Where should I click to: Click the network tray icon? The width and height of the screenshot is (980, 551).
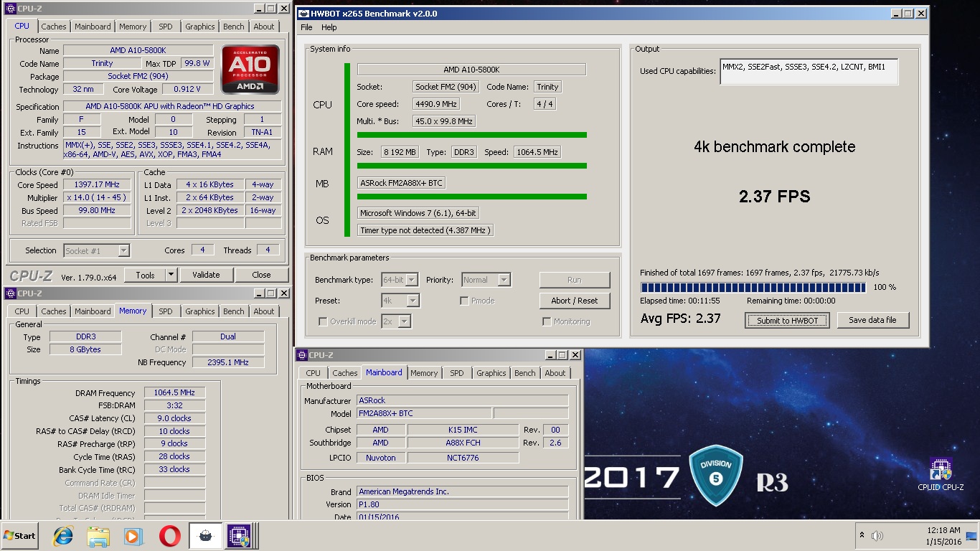pyautogui.click(x=971, y=536)
